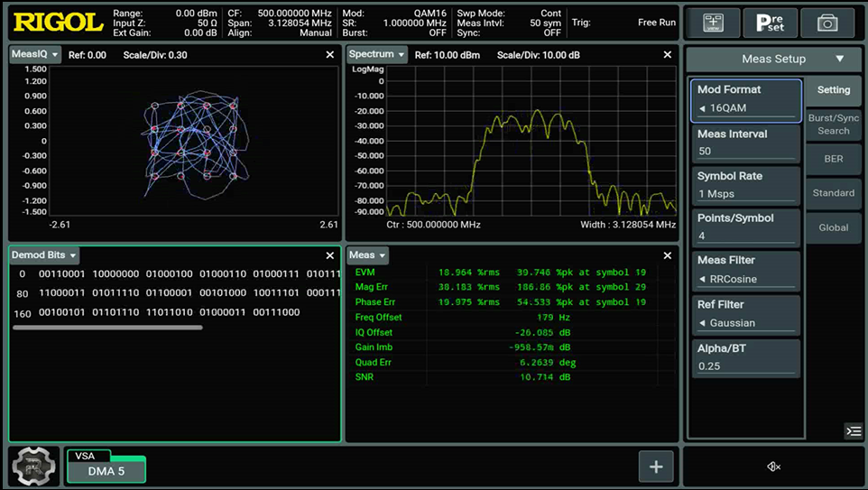Screen dimensions: 868x490
Task: Edit the Meas Interval value 50
Action: pyautogui.click(x=745, y=143)
